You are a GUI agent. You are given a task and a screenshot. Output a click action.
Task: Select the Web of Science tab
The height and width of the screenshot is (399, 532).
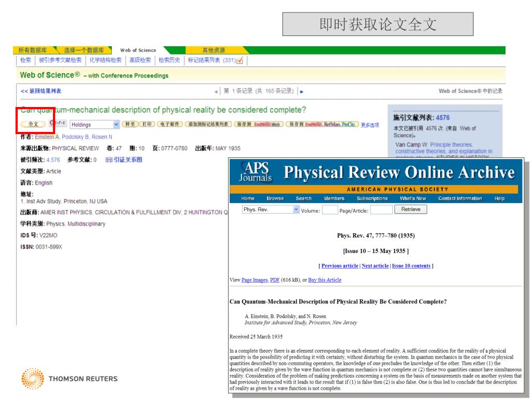[x=138, y=50]
